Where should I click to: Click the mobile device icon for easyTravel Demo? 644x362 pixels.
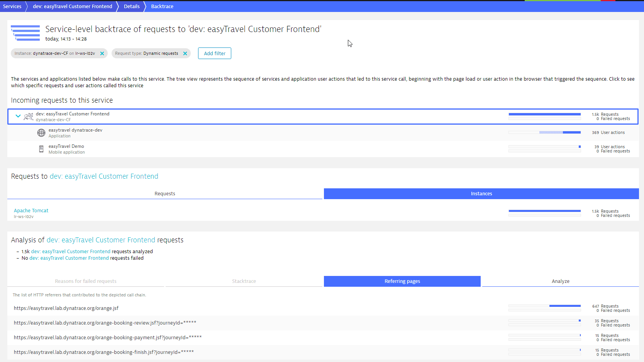(41, 149)
